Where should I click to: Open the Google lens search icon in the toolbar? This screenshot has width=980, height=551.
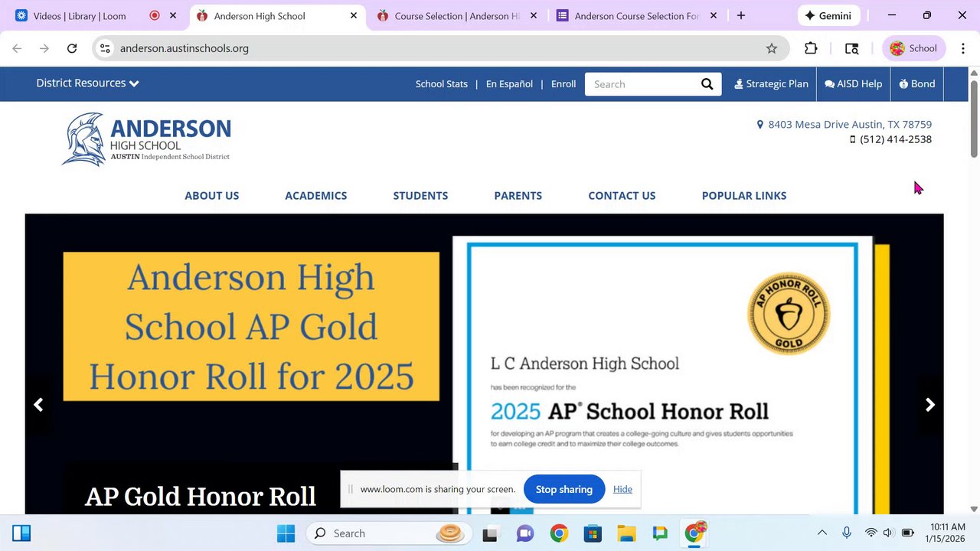[x=851, y=48]
